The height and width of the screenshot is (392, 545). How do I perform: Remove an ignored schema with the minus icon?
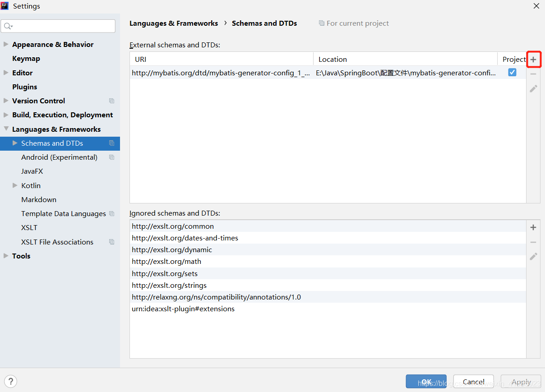click(533, 242)
